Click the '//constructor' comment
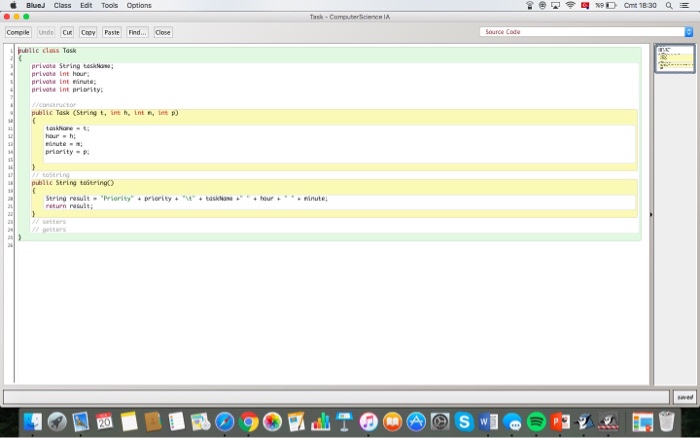The image size is (700, 438). (x=54, y=105)
